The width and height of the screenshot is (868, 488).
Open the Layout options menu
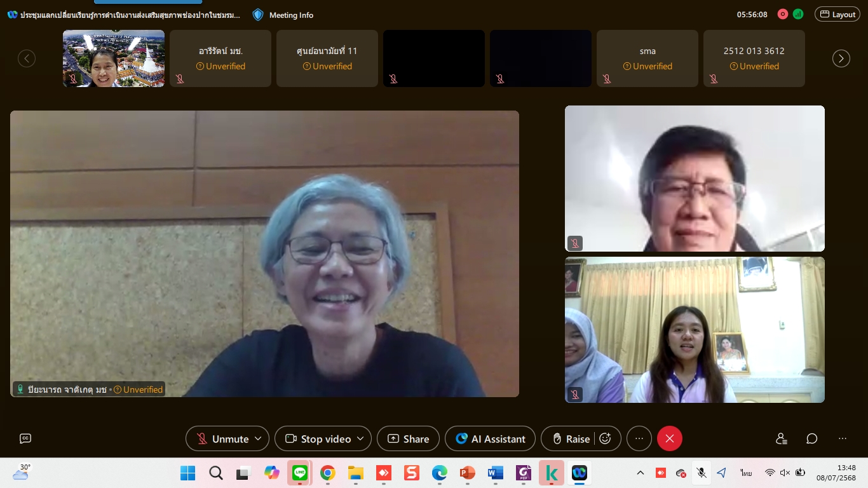coord(837,14)
